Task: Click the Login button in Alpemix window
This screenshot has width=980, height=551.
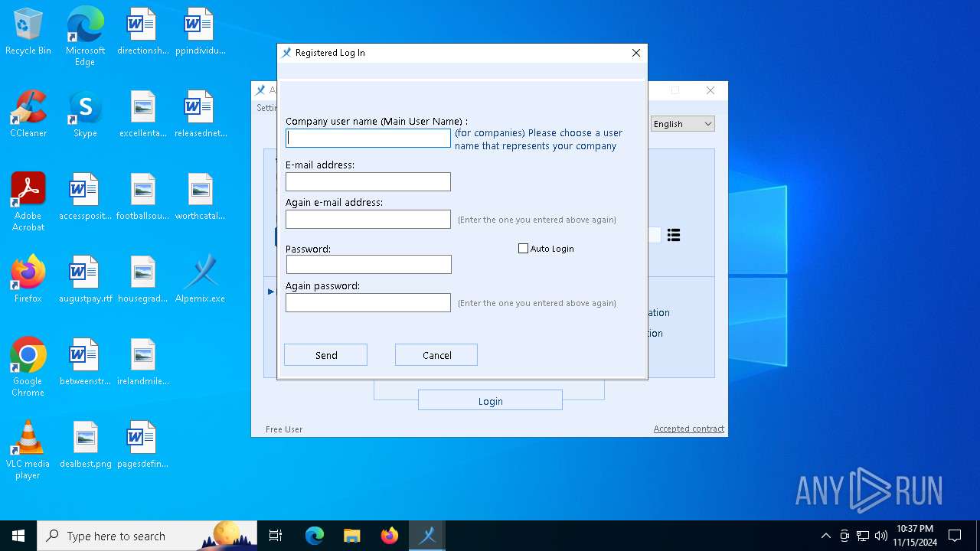Action: coord(490,400)
